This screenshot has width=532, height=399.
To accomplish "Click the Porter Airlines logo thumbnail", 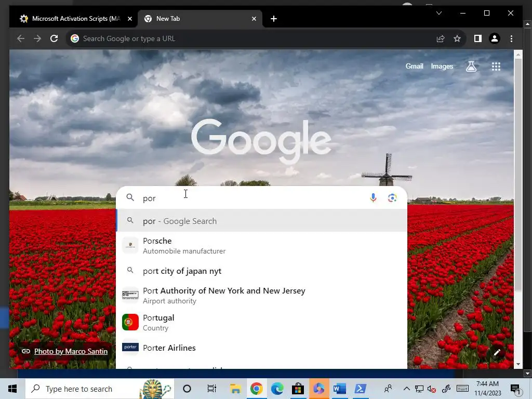I will tap(130, 347).
